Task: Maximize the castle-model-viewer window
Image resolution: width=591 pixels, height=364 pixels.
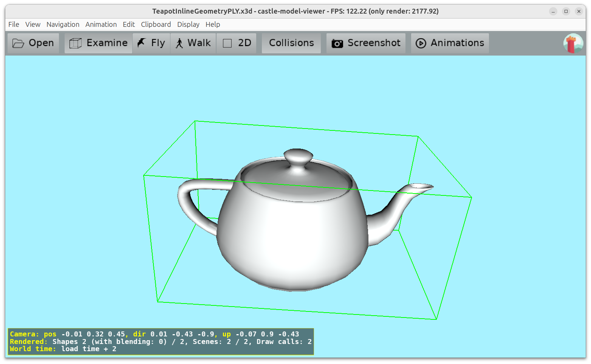Action: point(566,11)
